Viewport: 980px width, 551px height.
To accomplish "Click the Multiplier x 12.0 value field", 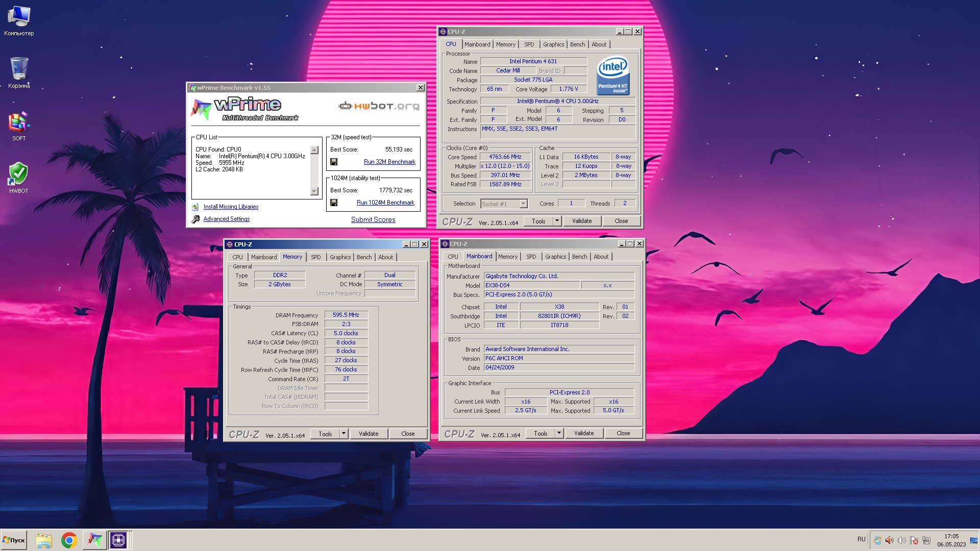I will pyautogui.click(x=505, y=166).
